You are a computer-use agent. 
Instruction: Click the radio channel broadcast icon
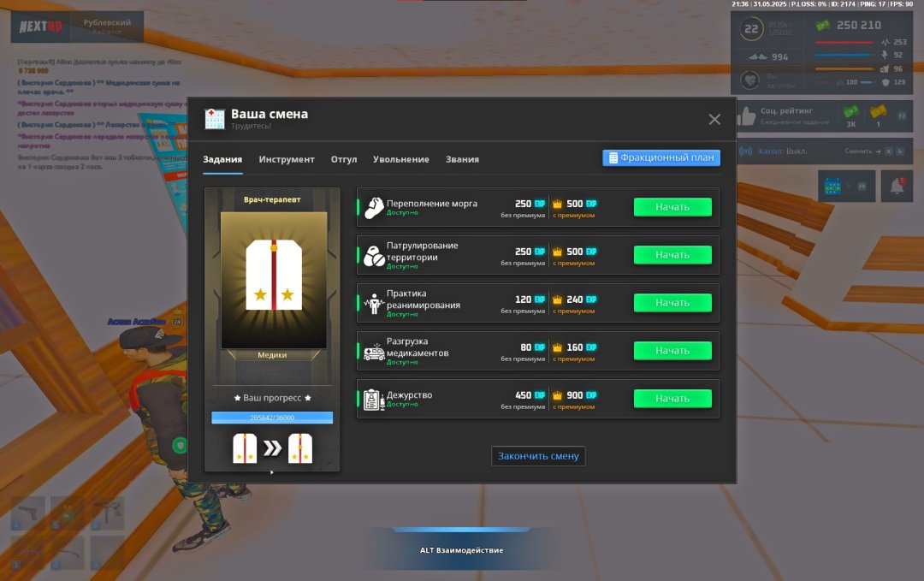click(x=745, y=151)
